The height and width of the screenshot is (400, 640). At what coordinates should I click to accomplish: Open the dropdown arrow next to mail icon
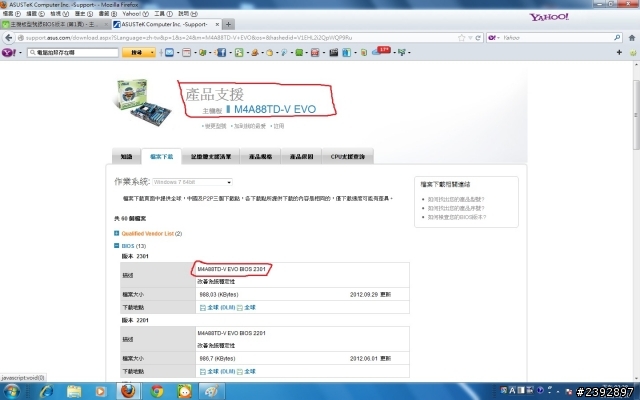178,53
